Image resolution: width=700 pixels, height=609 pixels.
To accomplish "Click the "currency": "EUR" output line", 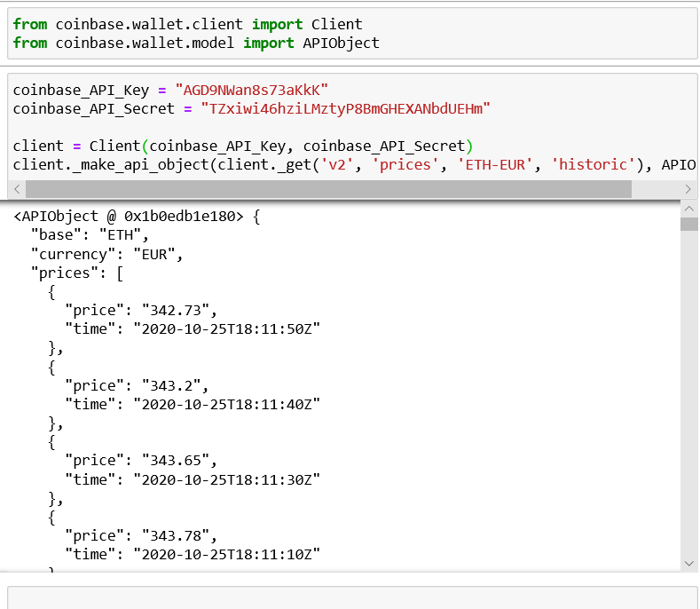I will pos(106,254).
